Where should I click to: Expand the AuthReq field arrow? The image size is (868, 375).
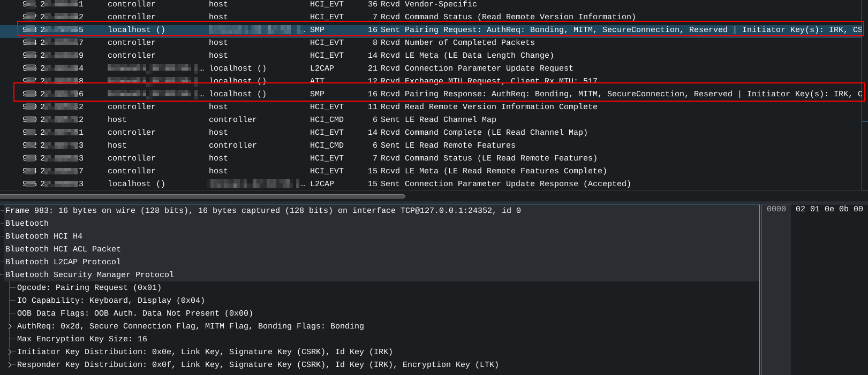click(x=10, y=326)
